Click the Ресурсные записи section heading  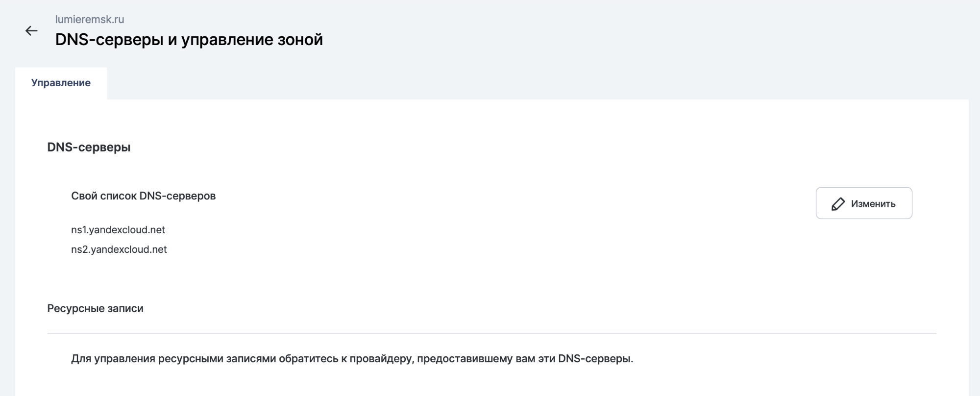click(x=95, y=309)
